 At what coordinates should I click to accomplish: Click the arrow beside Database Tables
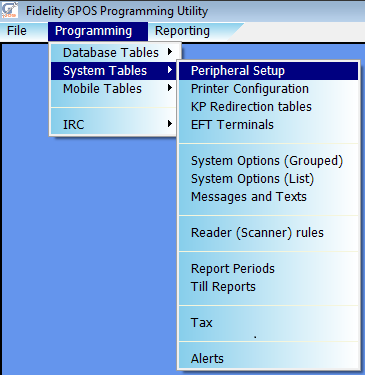[x=170, y=52]
